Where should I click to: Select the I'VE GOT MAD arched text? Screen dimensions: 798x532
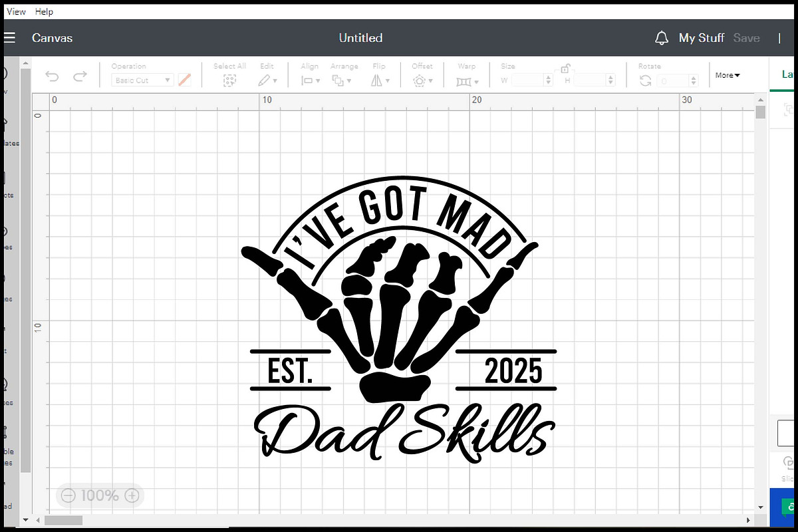click(397, 228)
